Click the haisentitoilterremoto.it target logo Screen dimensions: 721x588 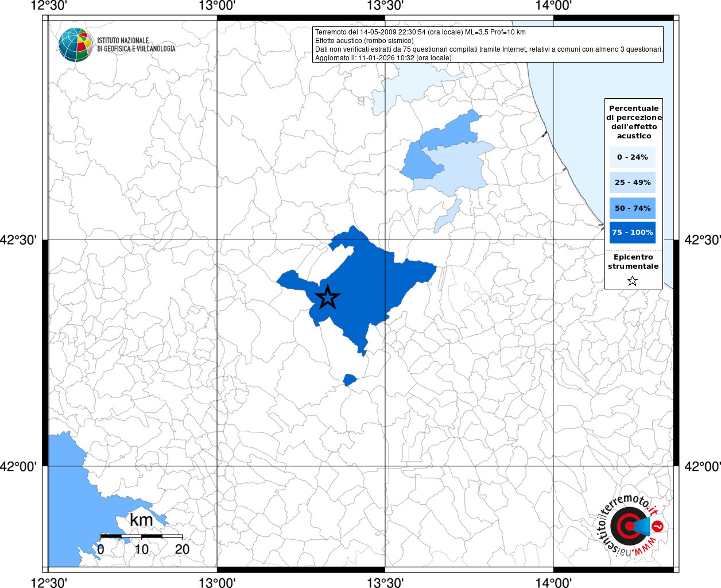[629, 525]
